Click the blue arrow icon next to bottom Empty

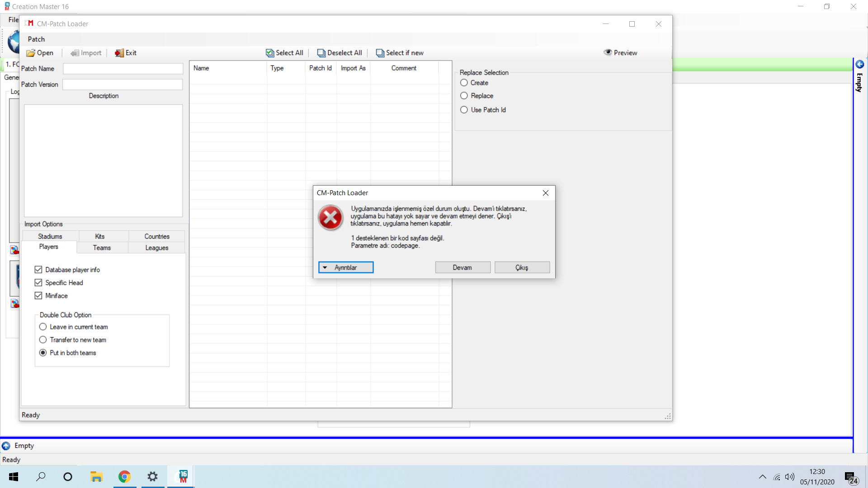pyautogui.click(x=6, y=446)
